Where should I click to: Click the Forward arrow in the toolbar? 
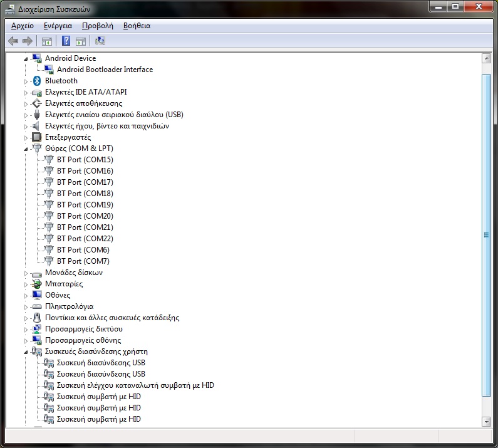(27, 41)
